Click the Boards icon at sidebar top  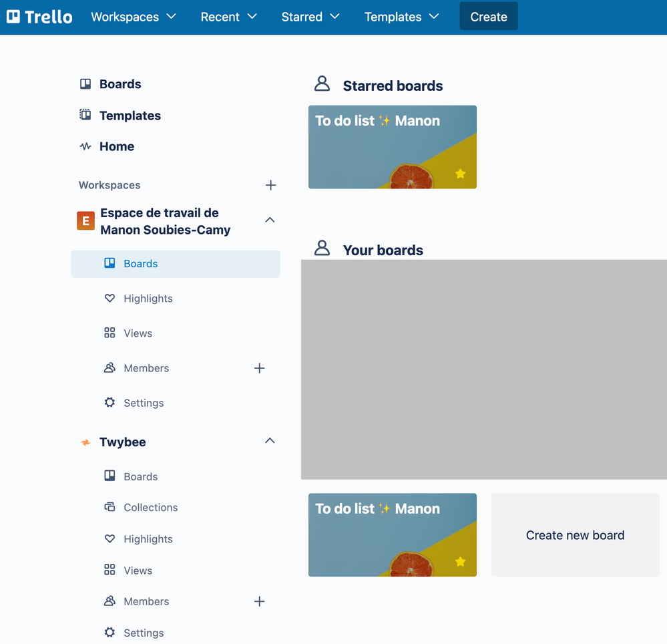click(85, 84)
